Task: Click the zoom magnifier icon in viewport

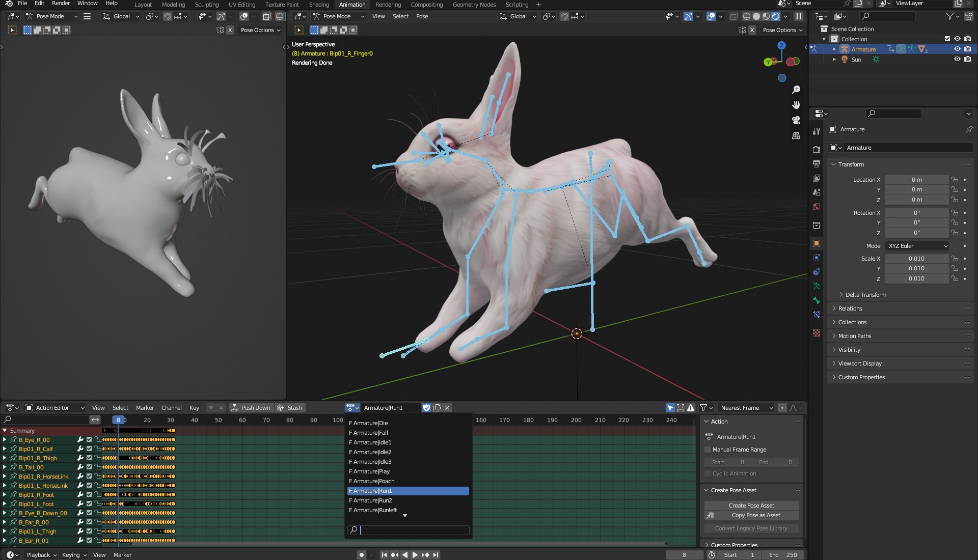Action: 796,90
